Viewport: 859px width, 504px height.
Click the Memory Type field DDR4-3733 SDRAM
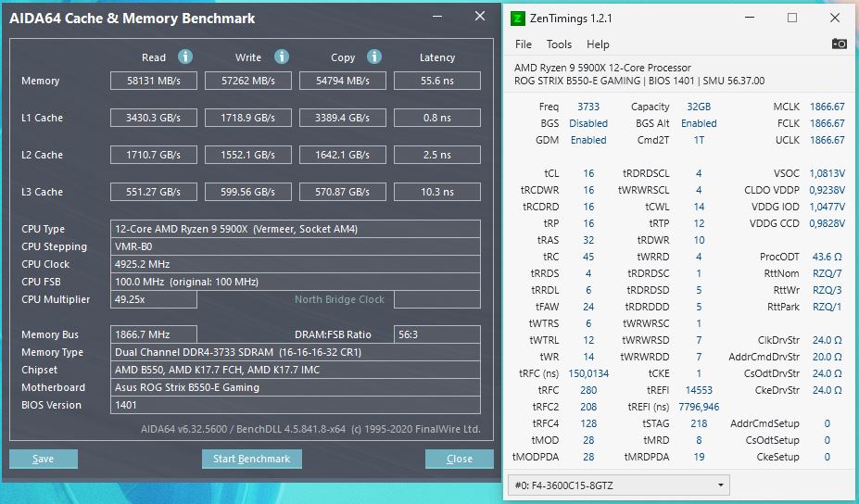tap(296, 352)
